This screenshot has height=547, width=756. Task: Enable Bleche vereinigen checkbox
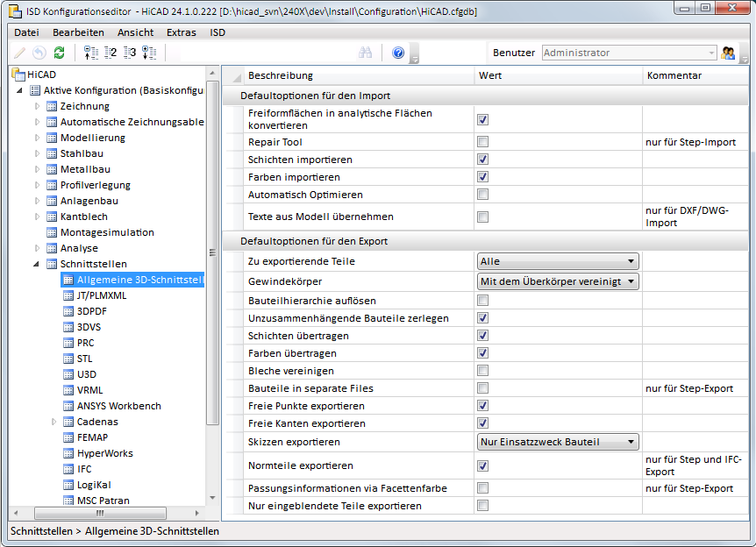[x=482, y=371]
